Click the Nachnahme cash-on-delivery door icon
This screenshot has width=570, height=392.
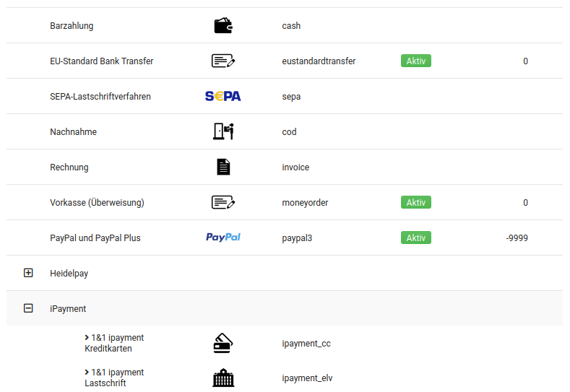[223, 131]
